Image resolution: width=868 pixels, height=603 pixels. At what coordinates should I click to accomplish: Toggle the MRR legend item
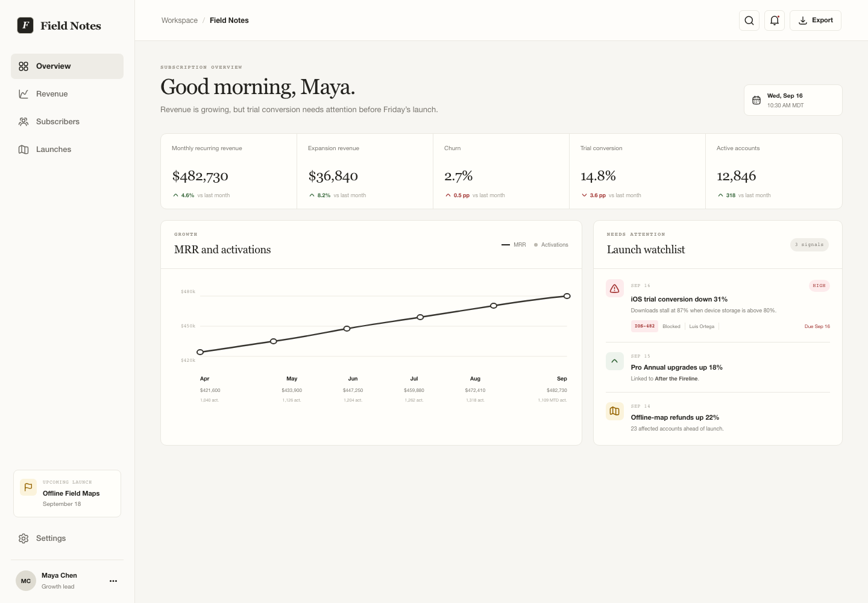click(514, 245)
